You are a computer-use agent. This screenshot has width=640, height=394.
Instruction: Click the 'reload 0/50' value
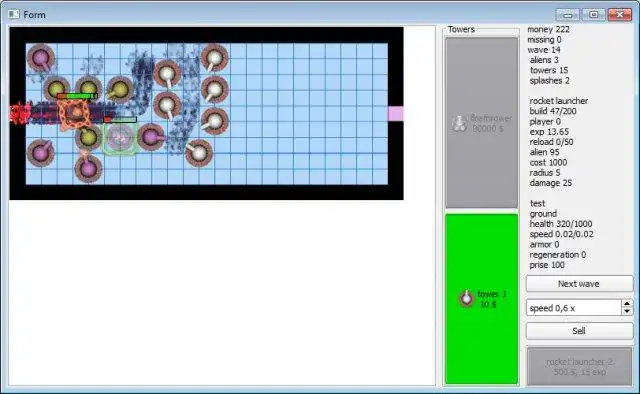[551, 142]
